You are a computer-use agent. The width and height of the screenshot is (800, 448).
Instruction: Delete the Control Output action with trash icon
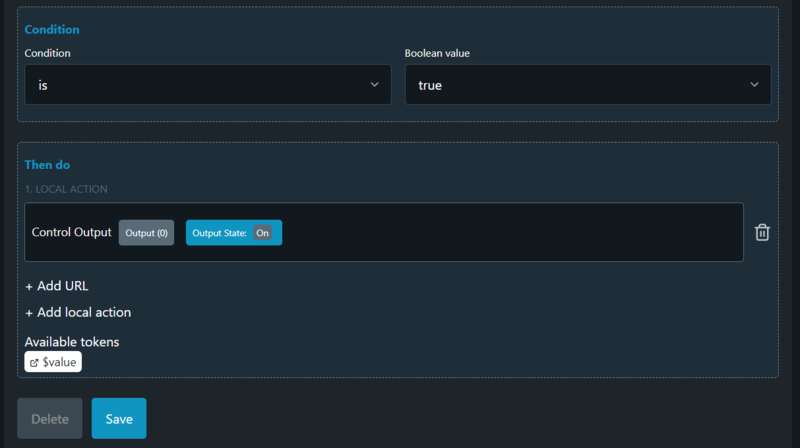click(762, 232)
